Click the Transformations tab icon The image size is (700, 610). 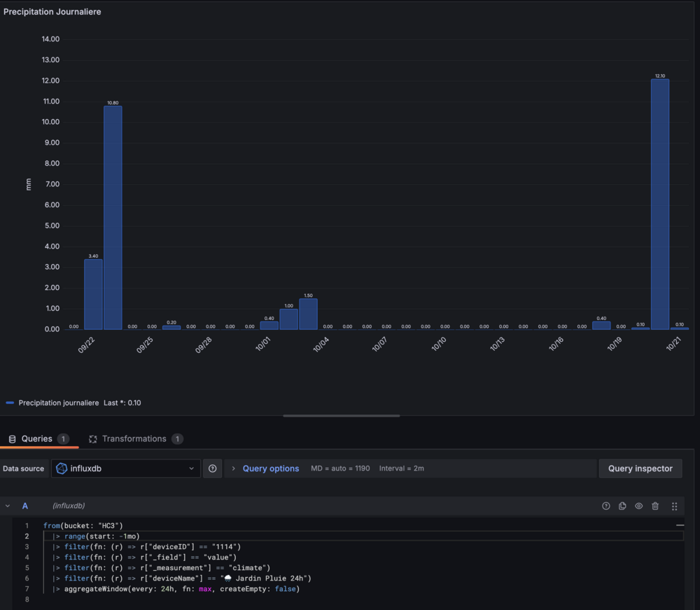point(93,439)
